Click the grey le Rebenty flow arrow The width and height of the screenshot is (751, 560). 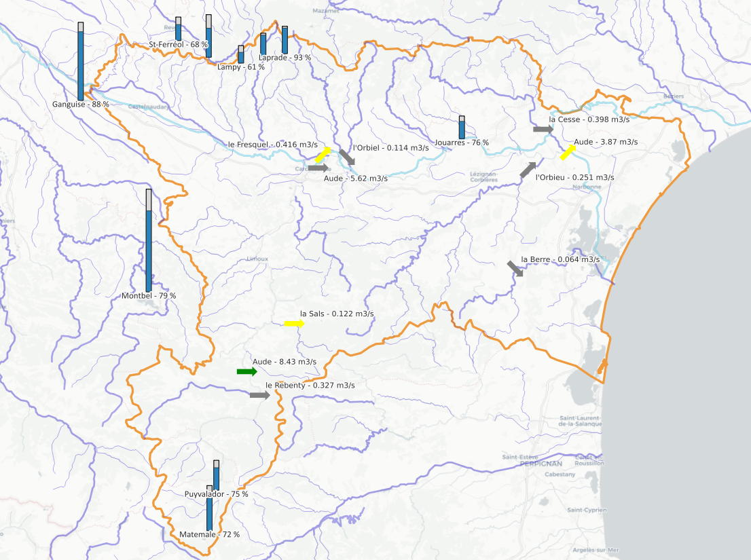260,395
